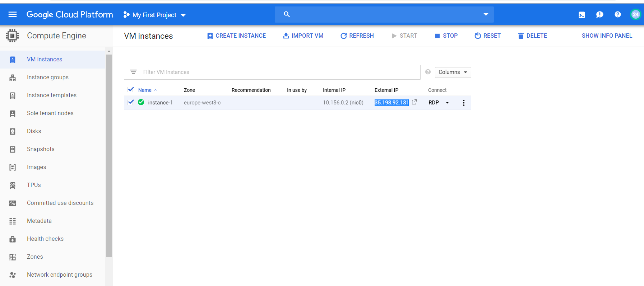Image resolution: width=644 pixels, height=286 pixels.
Task: Activate Cloud Shell icon in header
Action: click(582, 15)
